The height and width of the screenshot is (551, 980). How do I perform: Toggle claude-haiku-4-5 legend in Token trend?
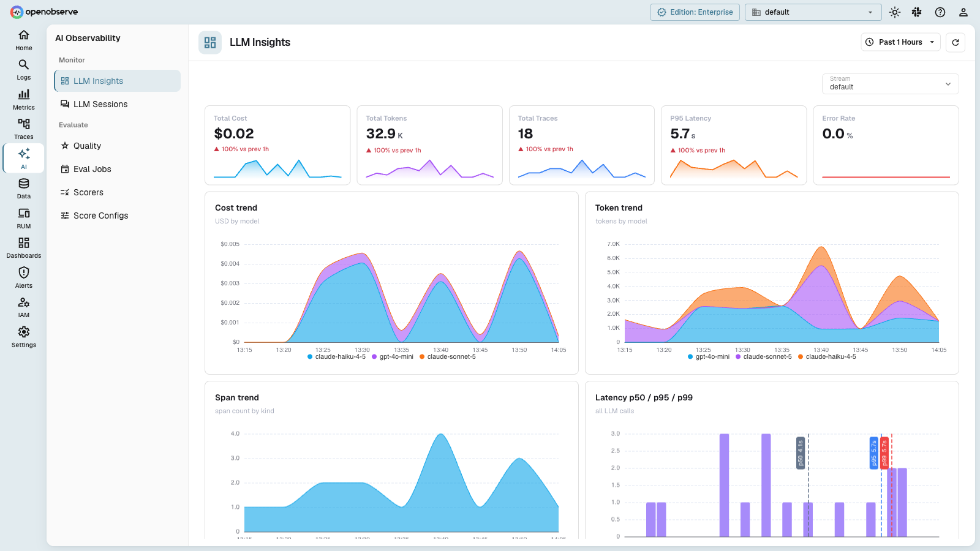click(827, 357)
